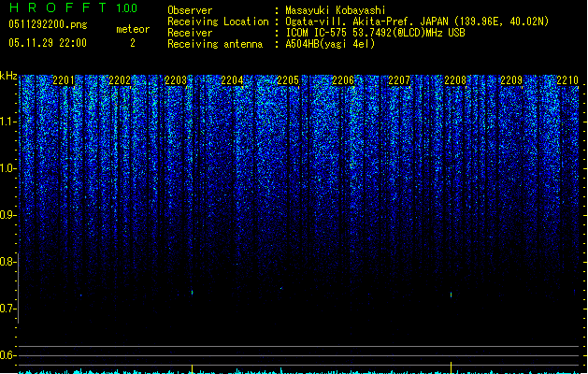This screenshot has width=588, height=374.
Task: Click the A504HB(yagi 4el) antenna text
Action: (x=330, y=44)
